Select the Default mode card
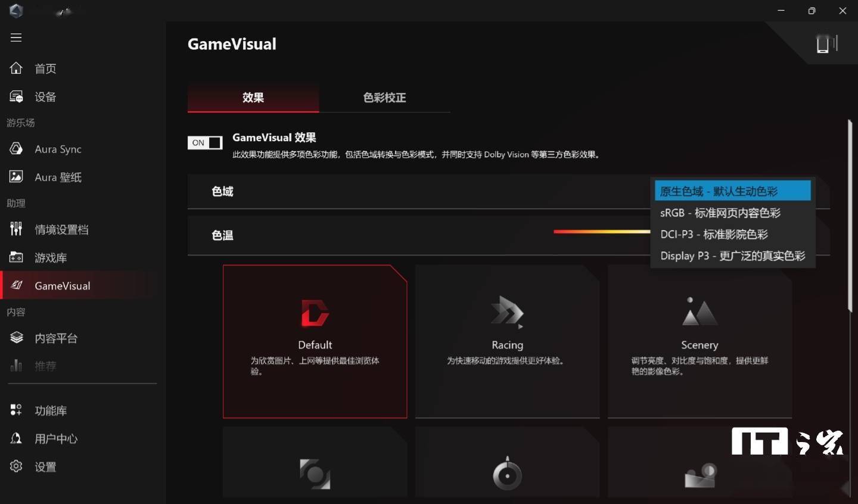The height and width of the screenshot is (504, 858). pyautogui.click(x=315, y=341)
